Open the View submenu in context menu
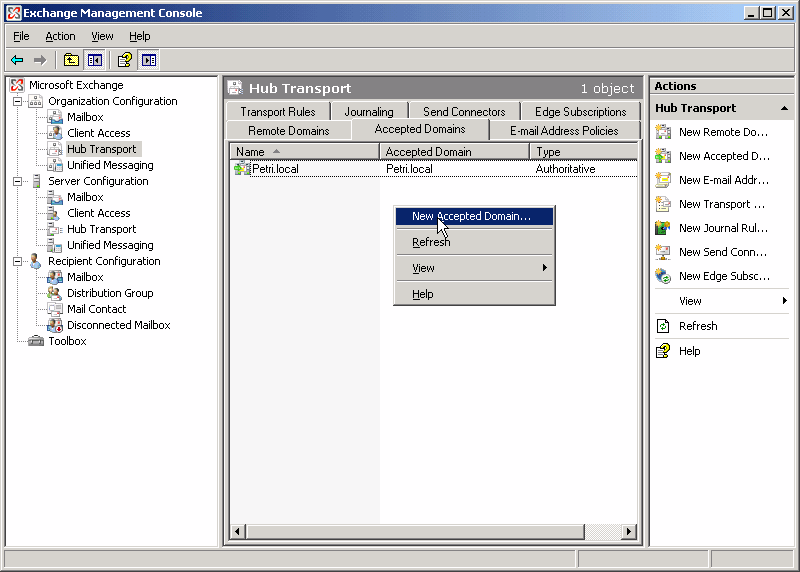Viewport: 800px width, 572px height. pyautogui.click(x=474, y=268)
